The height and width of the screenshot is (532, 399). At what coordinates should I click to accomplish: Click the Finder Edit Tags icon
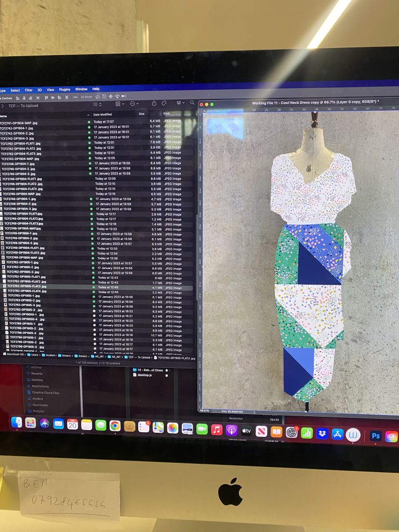(x=164, y=103)
